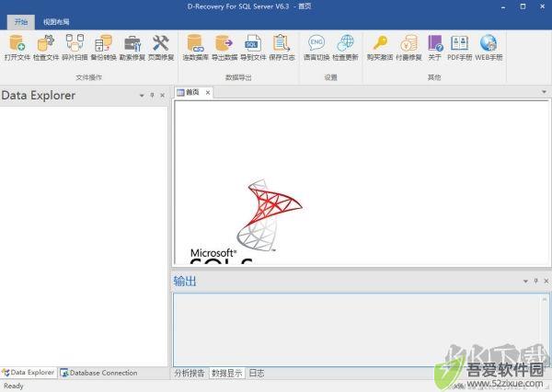
Task: Close the 首页 document tab
Action: click(x=208, y=93)
